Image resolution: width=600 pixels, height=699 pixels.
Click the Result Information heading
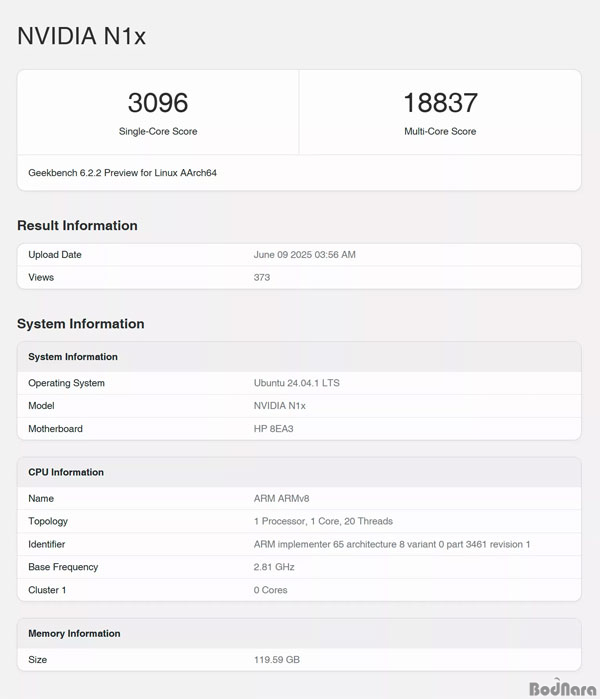click(77, 225)
